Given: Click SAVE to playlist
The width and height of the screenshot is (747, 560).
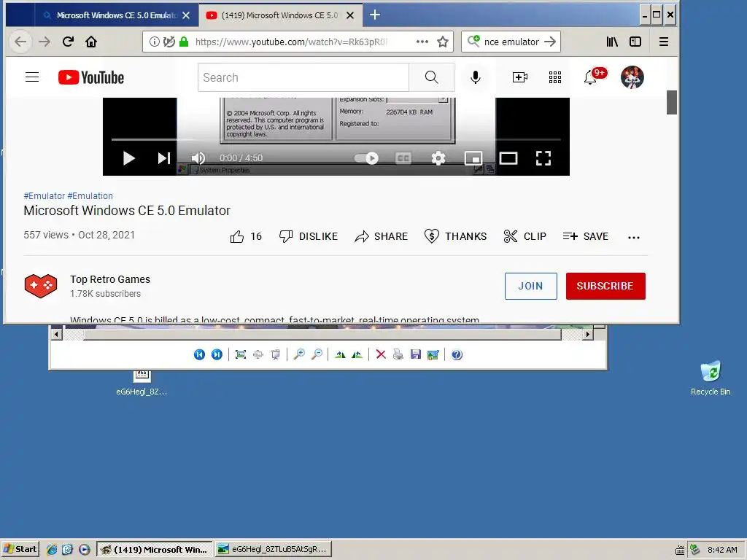Looking at the screenshot, I should tap(586, 236).
